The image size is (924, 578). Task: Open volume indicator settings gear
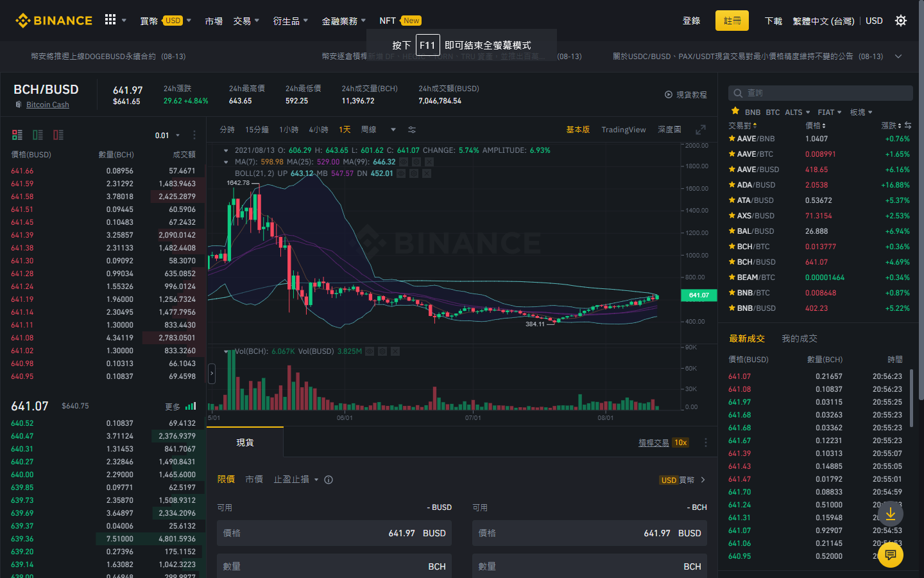[x=382, y=351]
